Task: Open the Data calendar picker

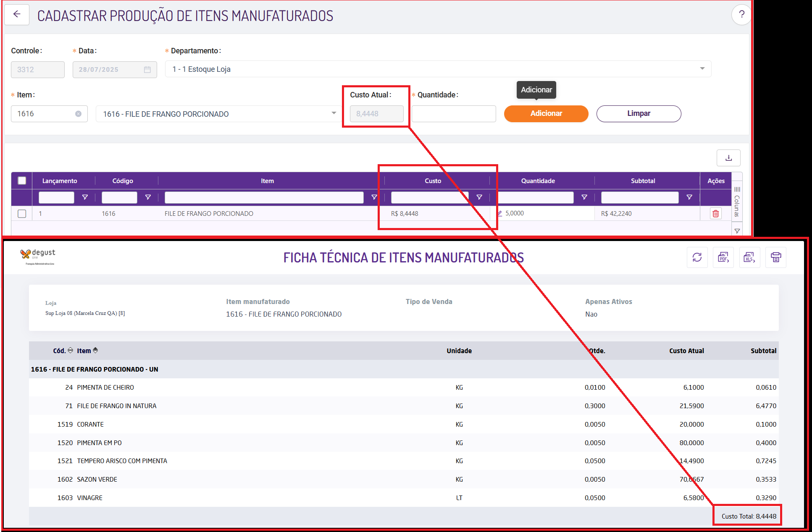Action: point(147,70)
